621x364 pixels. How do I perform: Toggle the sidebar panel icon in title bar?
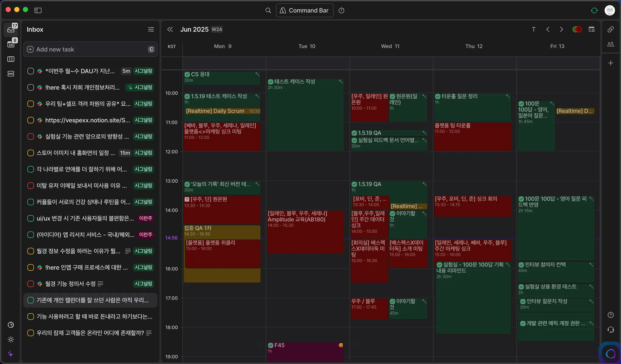pos(38,11)
